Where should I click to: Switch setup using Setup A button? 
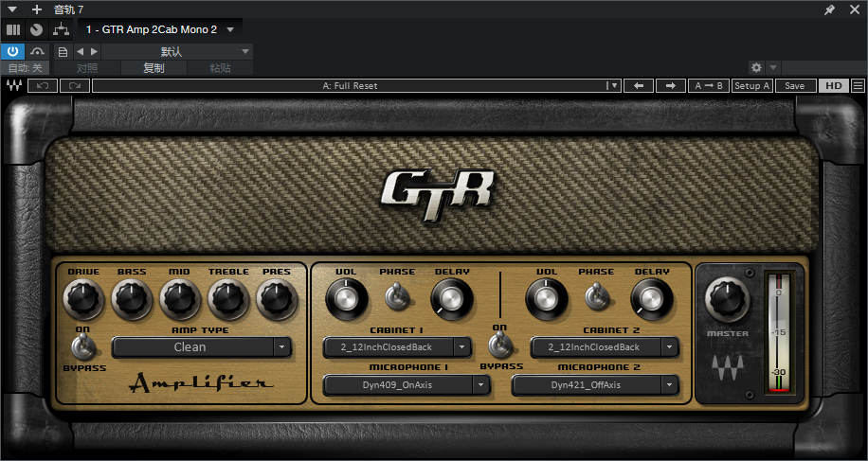[x=751, y=86]
